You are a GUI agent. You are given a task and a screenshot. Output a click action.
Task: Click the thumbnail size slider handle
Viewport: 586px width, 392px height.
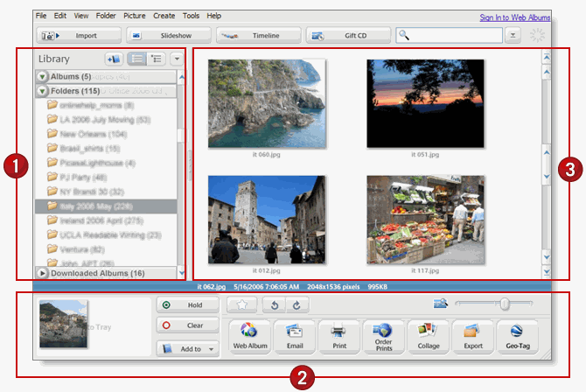(x=505, y=304)
